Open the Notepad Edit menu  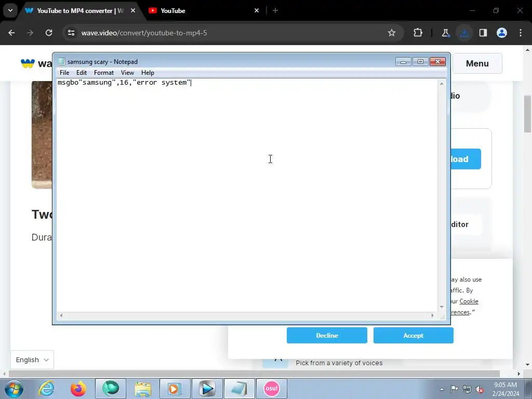(x=82, y=73)
